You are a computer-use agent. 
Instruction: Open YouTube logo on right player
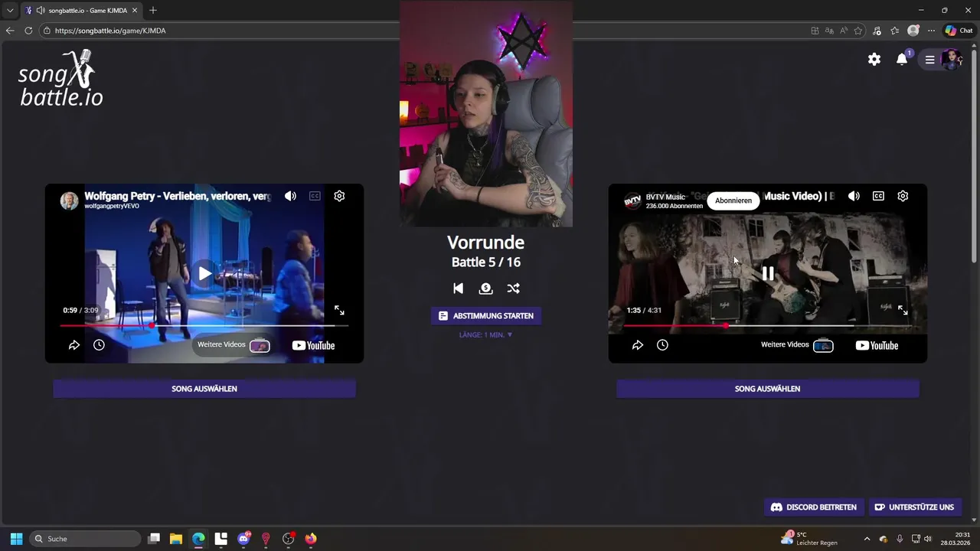click(877, 345)
